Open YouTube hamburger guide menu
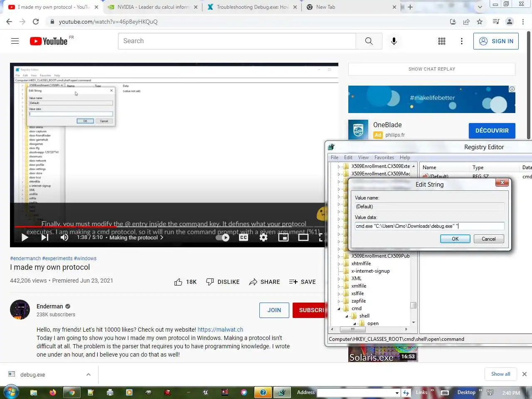The width and height of the screenshot is (532, 399). [x=15, y=41]
